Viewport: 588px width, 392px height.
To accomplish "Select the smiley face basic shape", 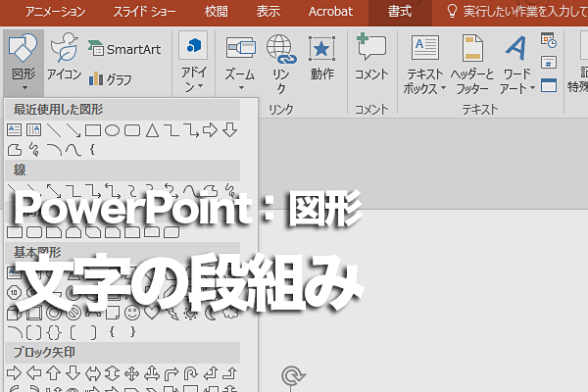I will tap(132, 313).
